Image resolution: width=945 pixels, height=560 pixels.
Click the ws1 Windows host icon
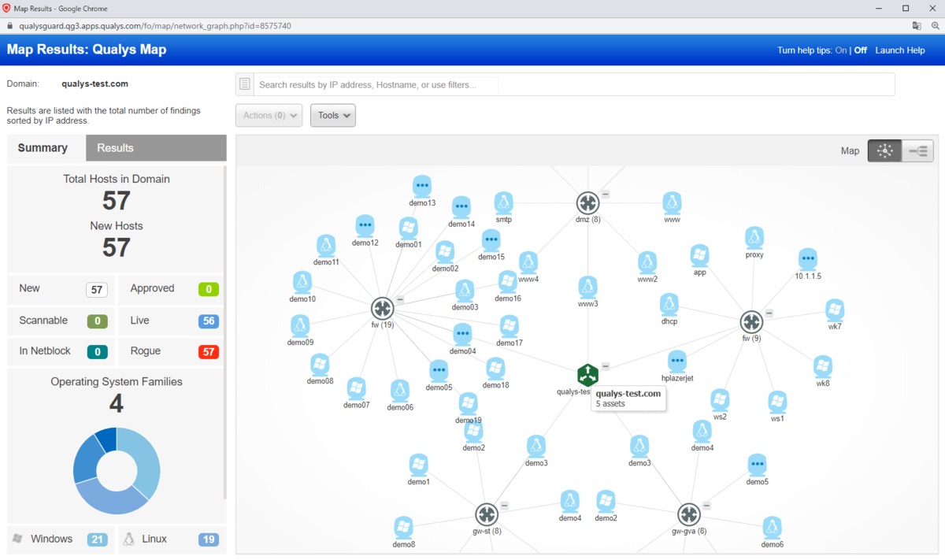pyautogui.click(x=777, y=402)
